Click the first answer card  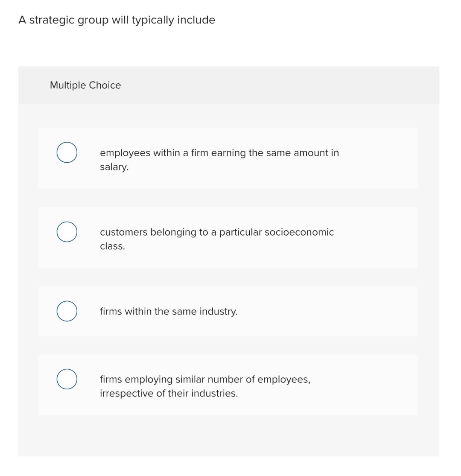point(228,158)
